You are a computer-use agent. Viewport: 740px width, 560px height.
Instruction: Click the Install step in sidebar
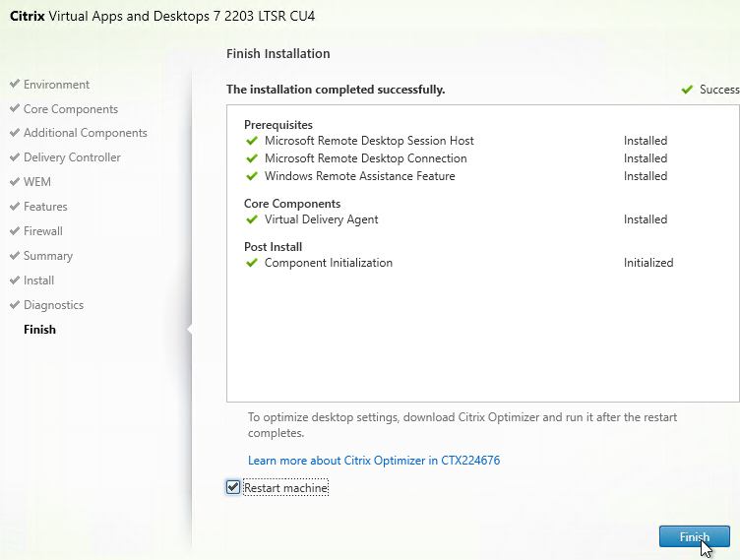(x=38, y=280)
